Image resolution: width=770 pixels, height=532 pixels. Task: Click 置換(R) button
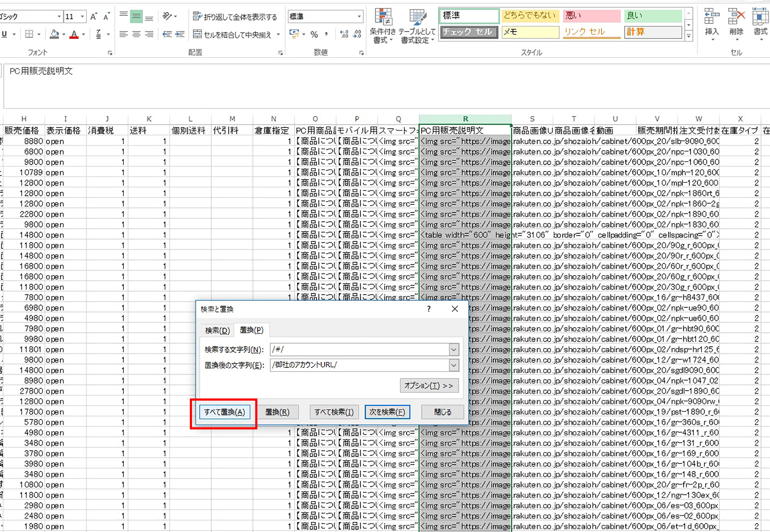click(x=277, y=412)
